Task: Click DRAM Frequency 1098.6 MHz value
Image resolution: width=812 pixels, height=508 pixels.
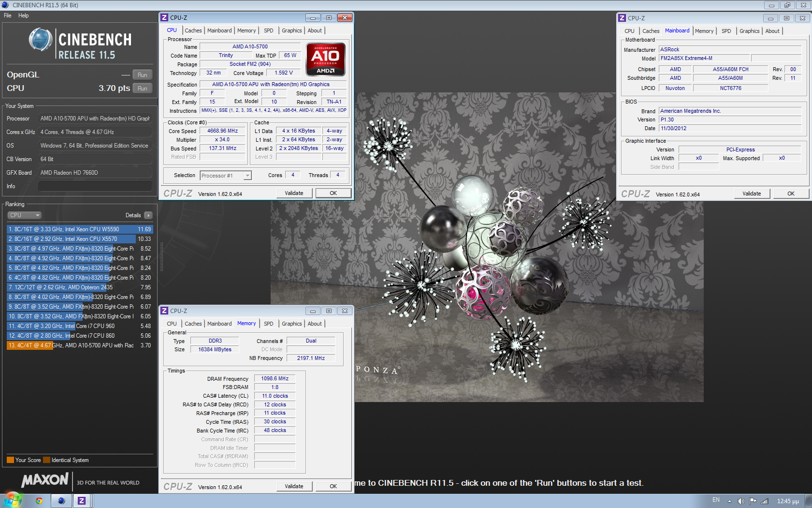Action: click(275, 379)
